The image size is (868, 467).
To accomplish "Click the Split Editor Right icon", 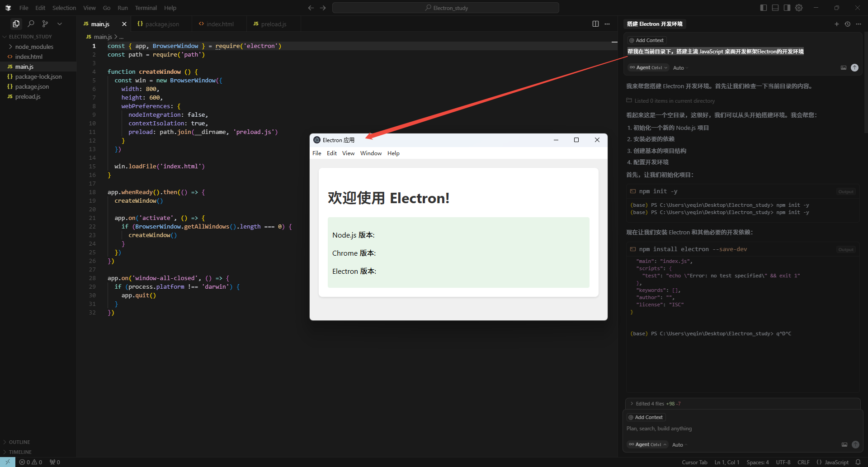I will (595, 24).
